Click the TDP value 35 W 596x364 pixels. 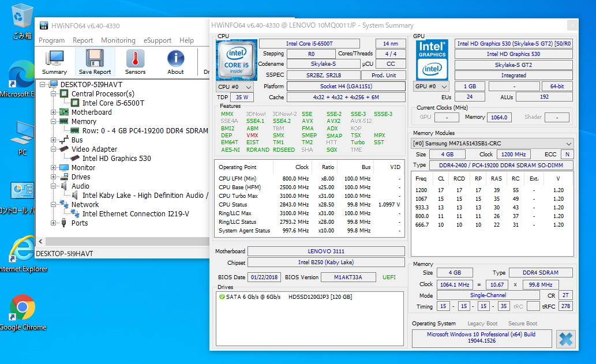pyautogui.click(x=242, y=97)
